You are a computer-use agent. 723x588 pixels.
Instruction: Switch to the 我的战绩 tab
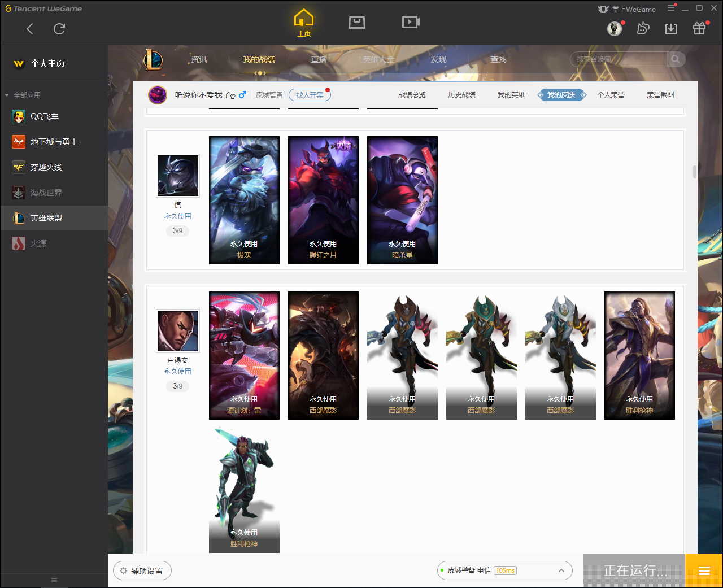click(259, 59)
